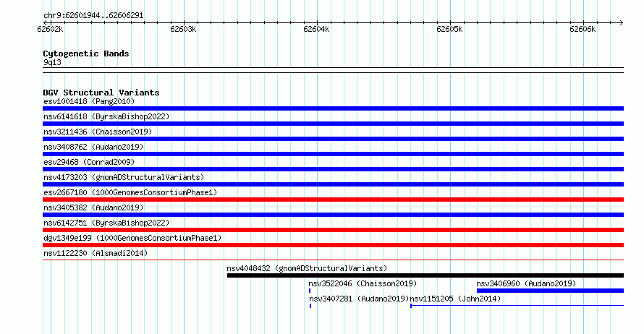Click red bar beneath nsv6142751

tap(333, 230)
